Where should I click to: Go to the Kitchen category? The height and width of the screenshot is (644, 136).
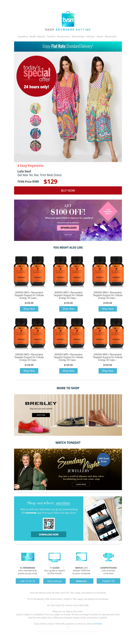pos(90,36)
